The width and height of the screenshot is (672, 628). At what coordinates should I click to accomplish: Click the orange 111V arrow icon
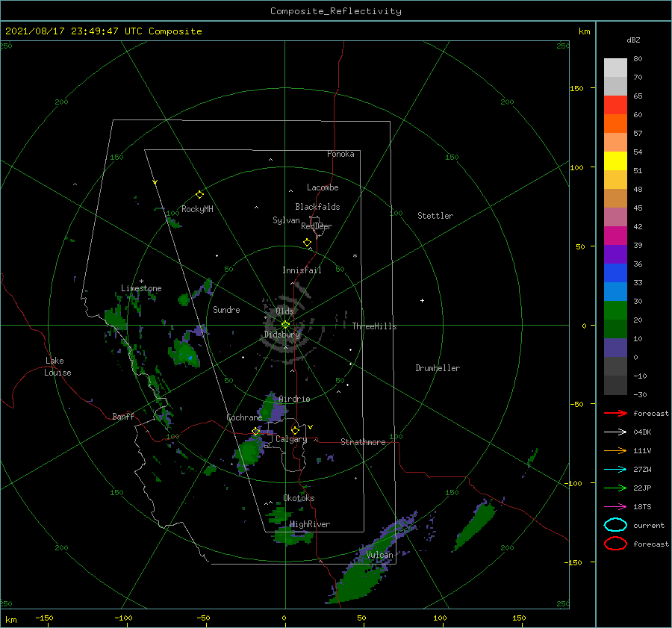[x=615, y=450]
